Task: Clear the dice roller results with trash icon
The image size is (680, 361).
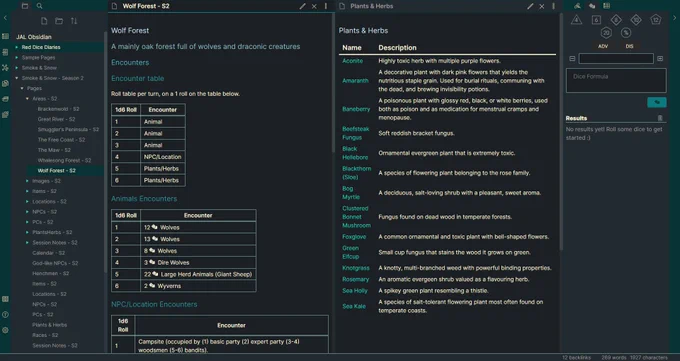Action: click(x=660, y=118)
